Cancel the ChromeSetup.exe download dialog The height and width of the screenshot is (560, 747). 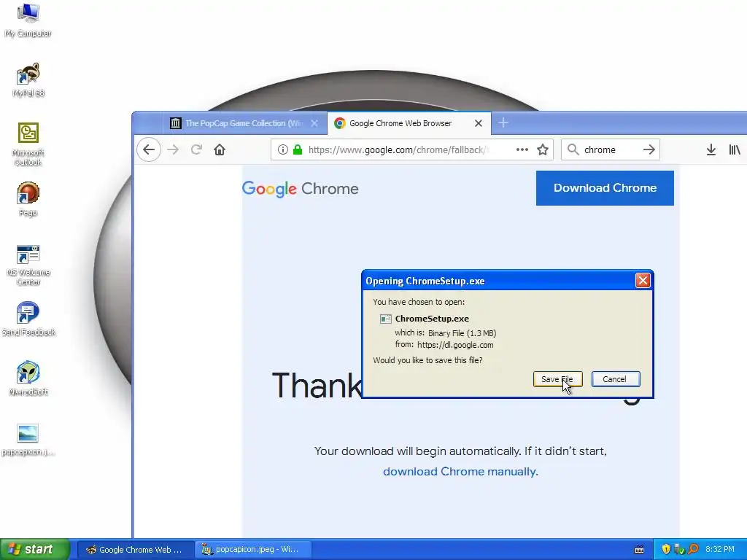click(616, 379)
